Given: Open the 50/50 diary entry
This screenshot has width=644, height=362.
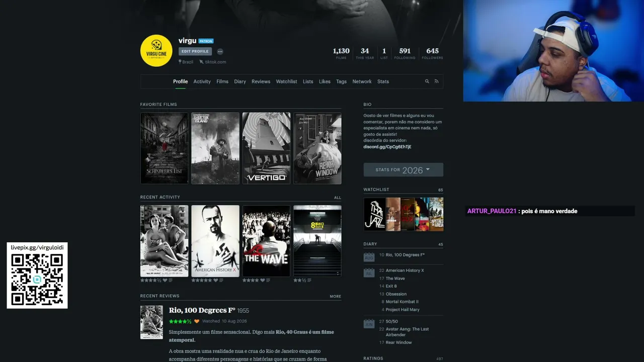Looking at the screenshot, I should pyautogui.click(x=392, y=321).
